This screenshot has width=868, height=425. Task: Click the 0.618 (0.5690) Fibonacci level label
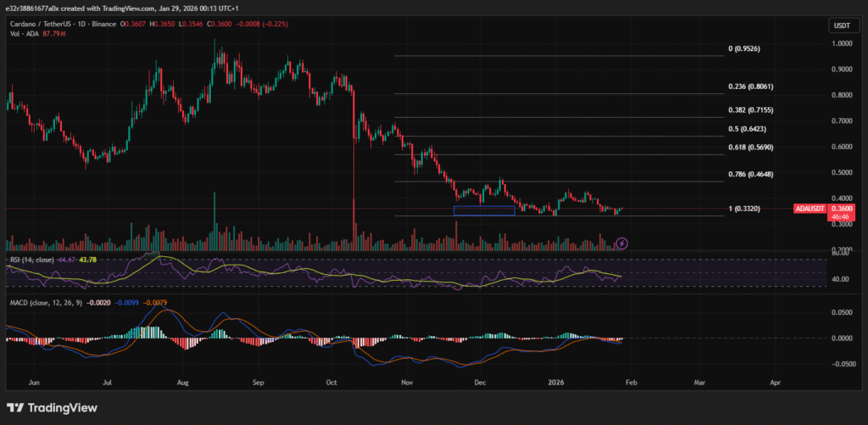(750, 148)
